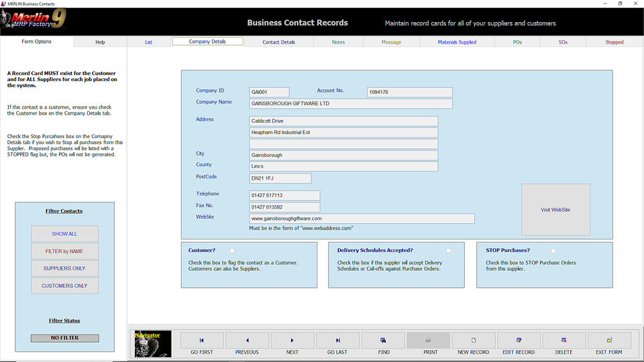Create a new record

(474, 341)
